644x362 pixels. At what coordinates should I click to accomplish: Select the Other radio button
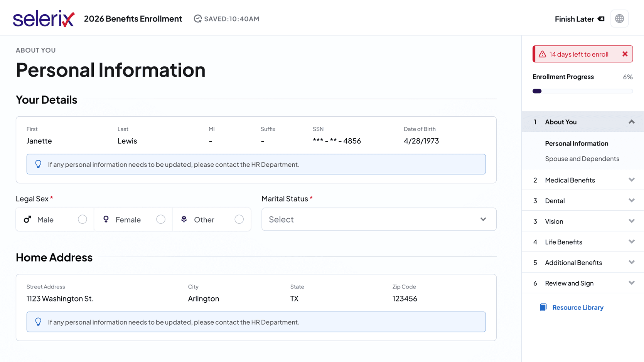point(239,220)
